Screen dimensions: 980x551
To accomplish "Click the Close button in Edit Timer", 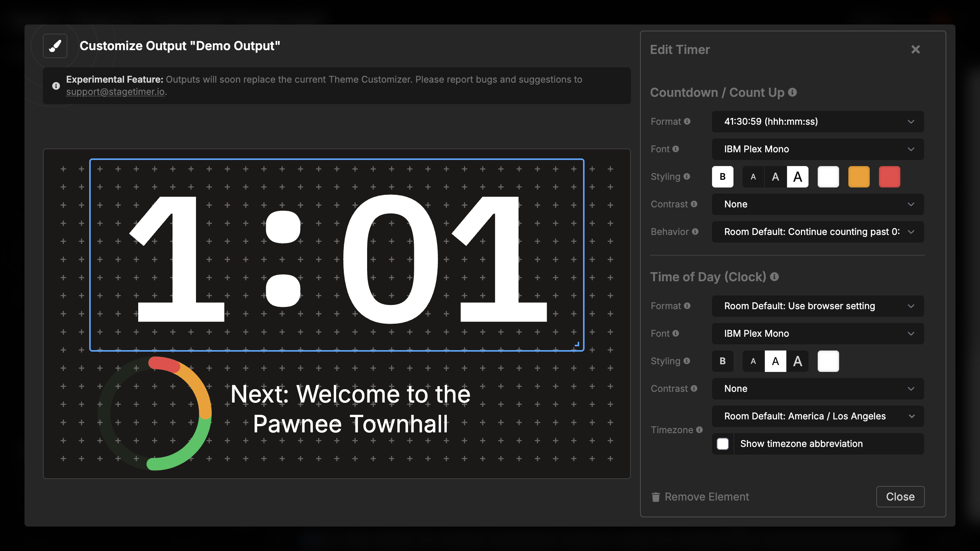I will click(x=900, y=497).
